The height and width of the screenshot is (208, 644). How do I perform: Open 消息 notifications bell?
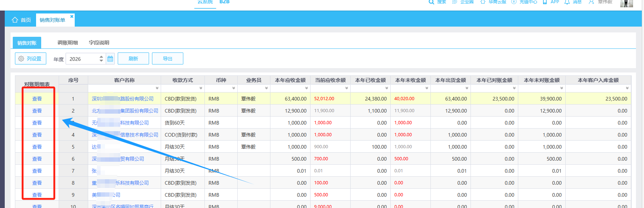567,2
